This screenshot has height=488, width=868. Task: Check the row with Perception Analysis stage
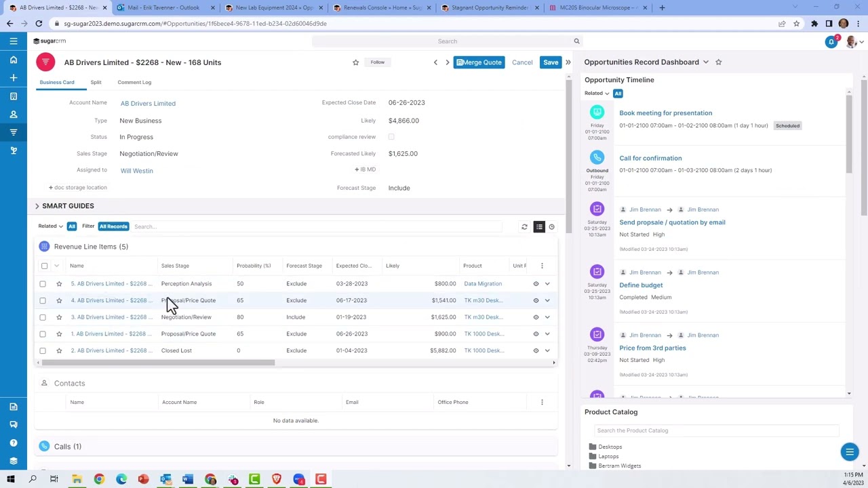(43, 284)
